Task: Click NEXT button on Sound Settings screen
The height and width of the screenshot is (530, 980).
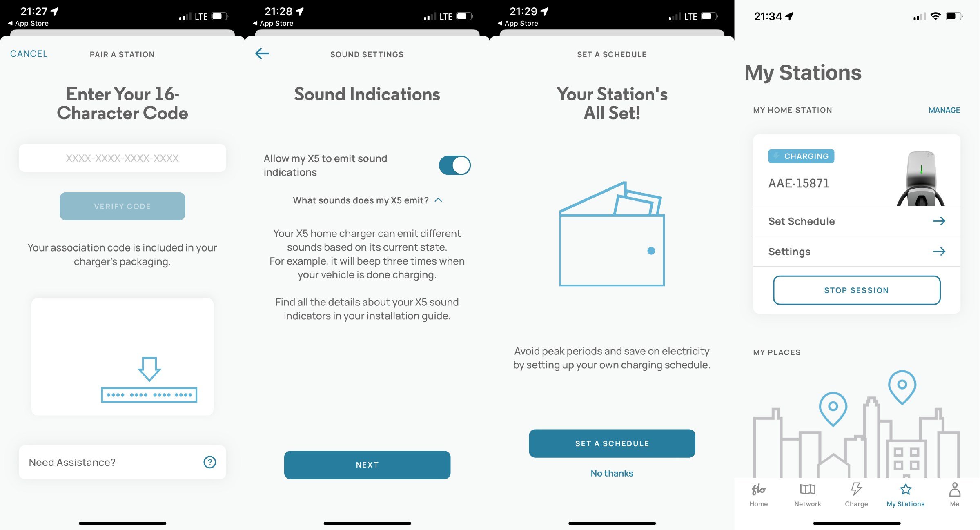Action: coord(367,465)
